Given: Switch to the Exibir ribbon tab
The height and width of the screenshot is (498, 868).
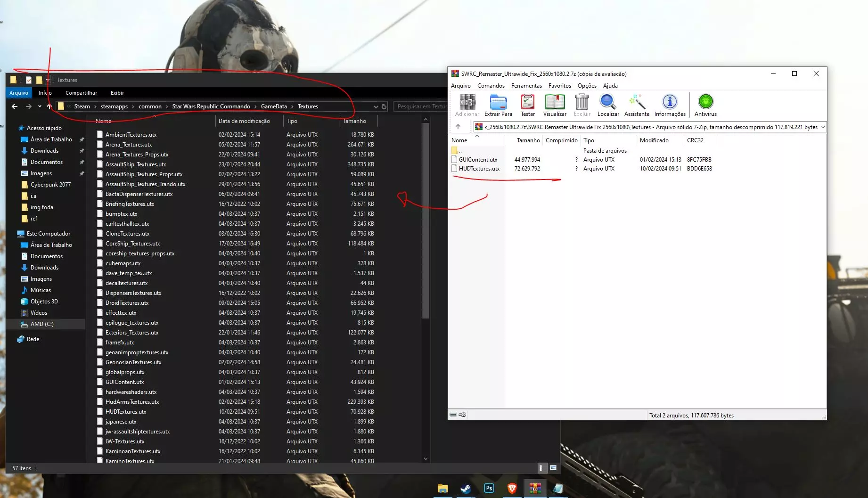Looking at the screenshot, I should pyautogui.click(x=117, y=93).
